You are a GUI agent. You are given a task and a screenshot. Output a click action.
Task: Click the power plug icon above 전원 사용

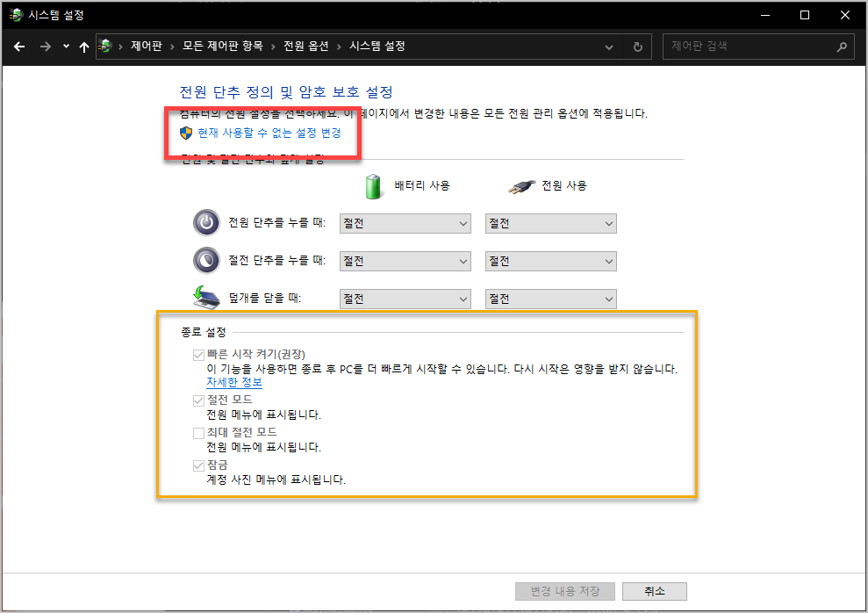pyautogui.click(x=520, y=185)
